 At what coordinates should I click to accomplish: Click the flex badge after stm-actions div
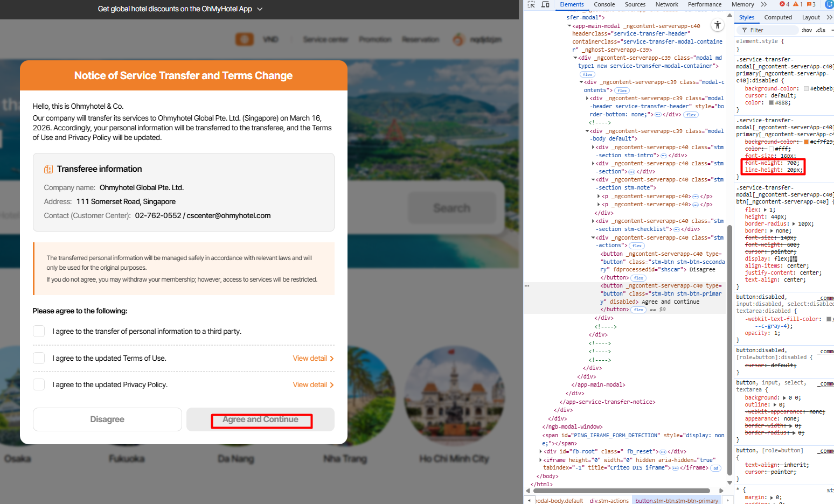(x=637, y=246)
